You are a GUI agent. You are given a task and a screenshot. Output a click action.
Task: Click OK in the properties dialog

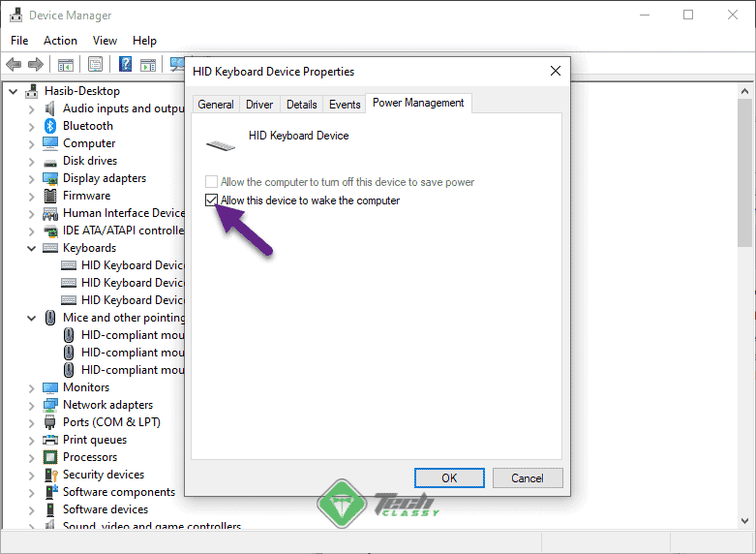pos(449,477)
